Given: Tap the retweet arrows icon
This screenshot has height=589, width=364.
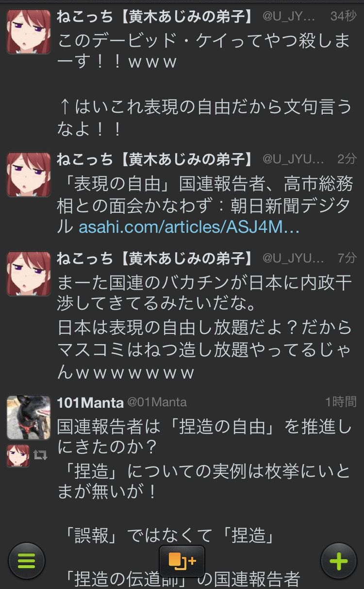Looking at the screenshot, I should tap(40, 455).
